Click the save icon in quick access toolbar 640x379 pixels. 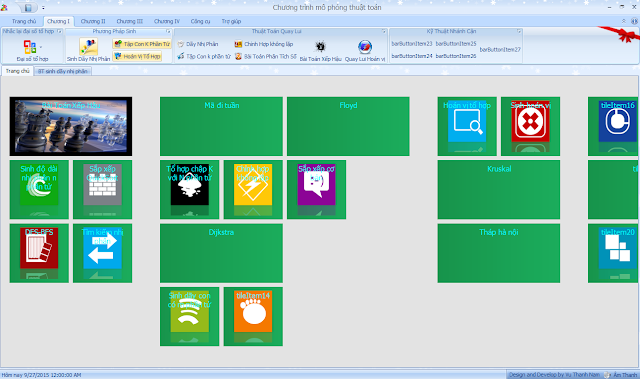point(28,8)
